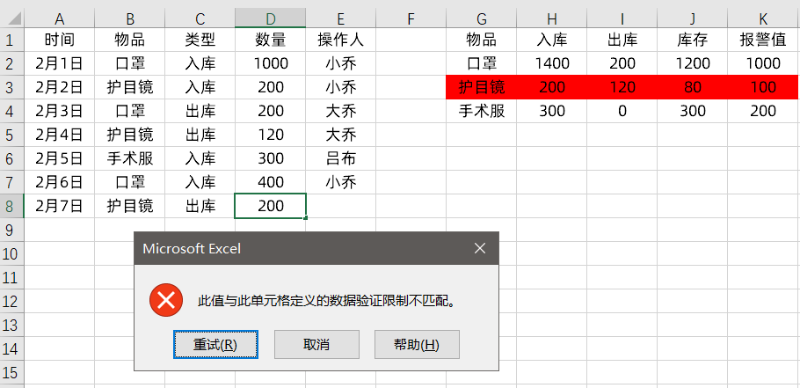
Task: Select cell 手术服 in column B
Action: [x=130, y=159]
